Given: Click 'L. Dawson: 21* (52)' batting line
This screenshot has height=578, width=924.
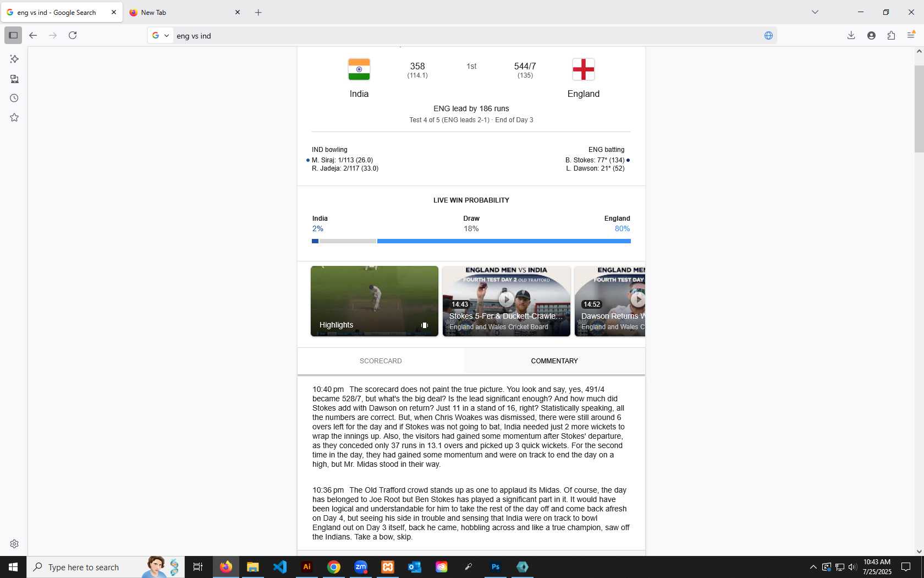Looking at the screenshot, I should point(596,168).
